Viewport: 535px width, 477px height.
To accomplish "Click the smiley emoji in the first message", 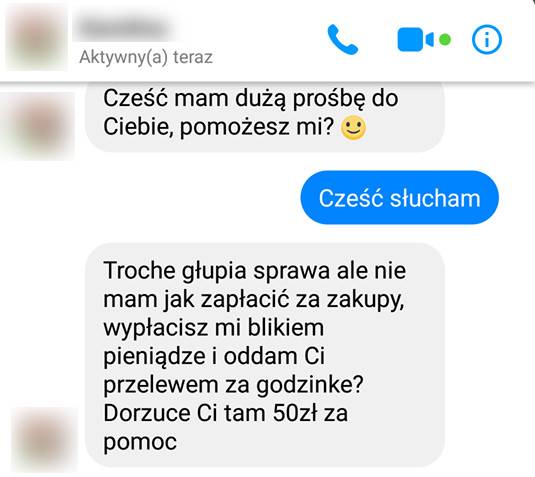I will pyautogui.click(x=353, y=128).
